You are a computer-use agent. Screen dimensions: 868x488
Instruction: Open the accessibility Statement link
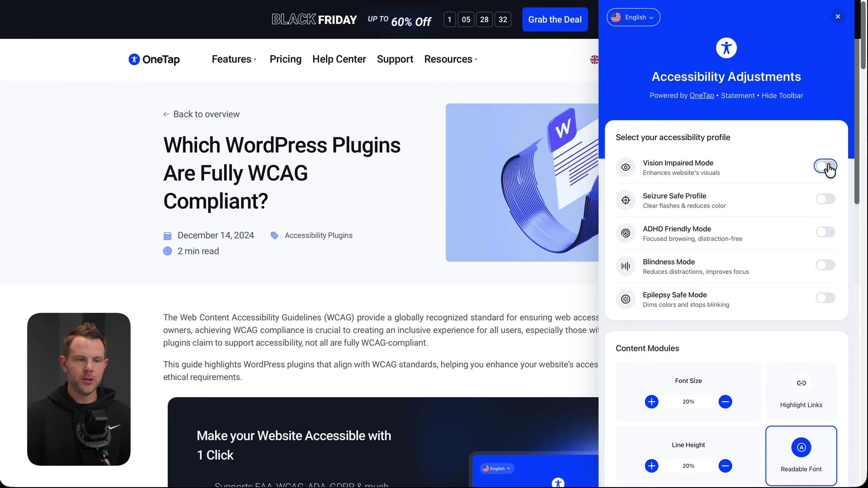(x=737, y=95)
